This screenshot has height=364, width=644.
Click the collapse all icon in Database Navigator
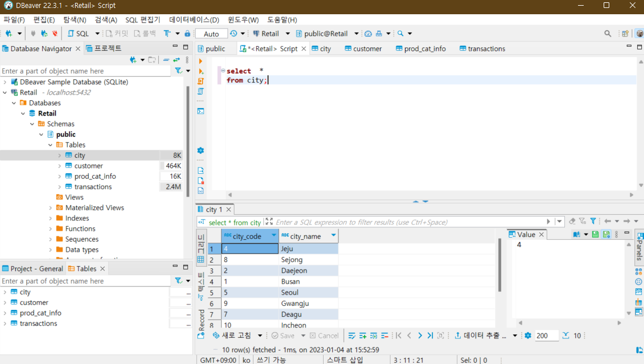[166, 60]
